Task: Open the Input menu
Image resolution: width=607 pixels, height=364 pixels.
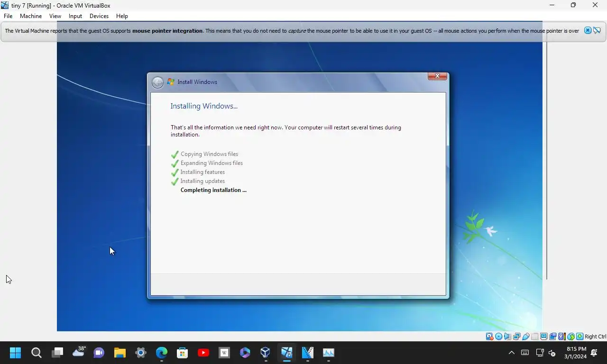Action: [x=75, y=16]
